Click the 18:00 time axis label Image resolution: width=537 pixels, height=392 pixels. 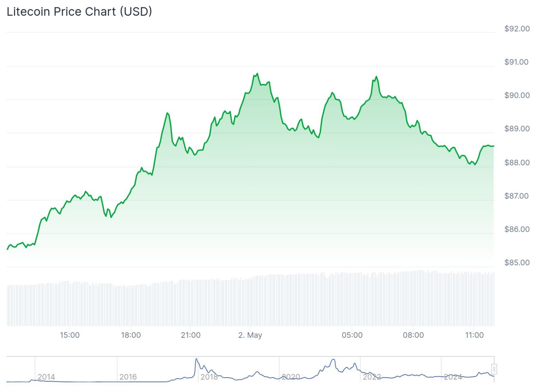point(131,335)
